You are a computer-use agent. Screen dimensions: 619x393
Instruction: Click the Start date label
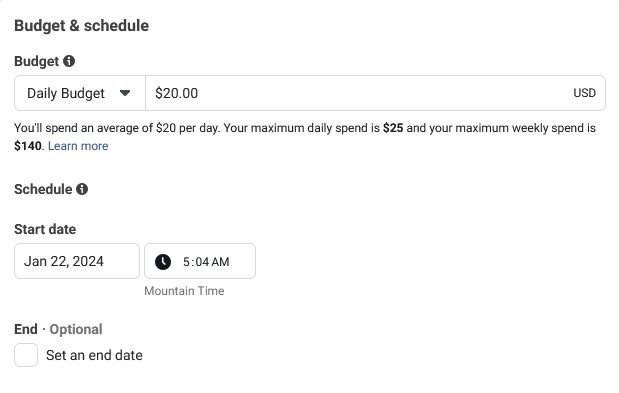(45, 229)
